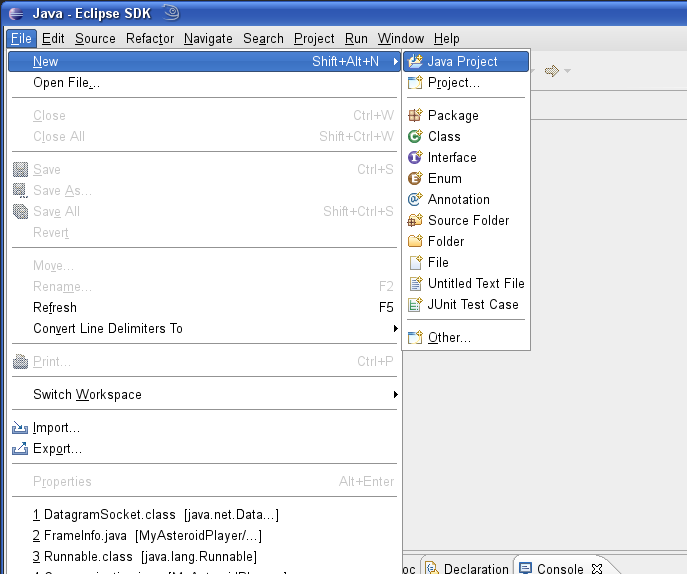Click the green Class icon
The height and width of the screenshot is (574, 687).
point(415,136)
